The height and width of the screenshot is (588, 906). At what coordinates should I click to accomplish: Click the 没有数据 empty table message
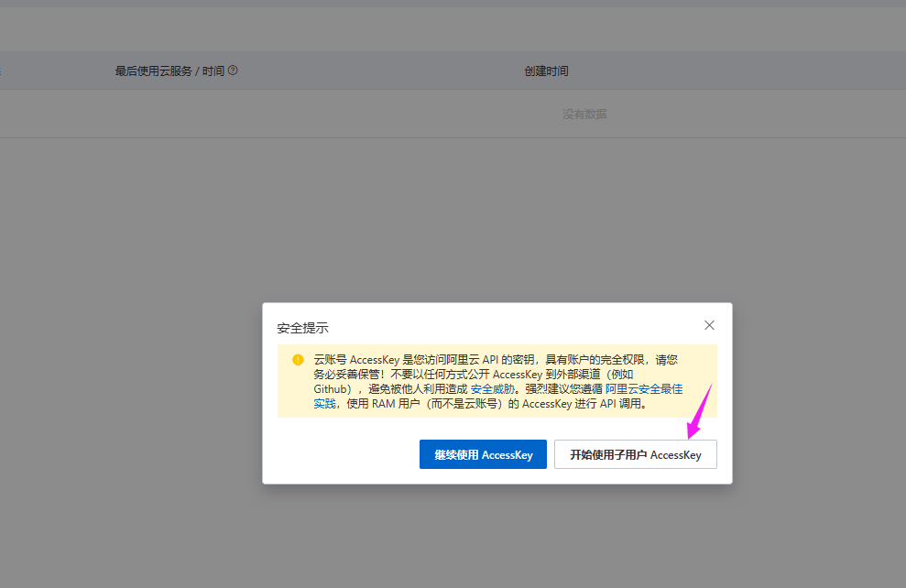click(584, 114)
